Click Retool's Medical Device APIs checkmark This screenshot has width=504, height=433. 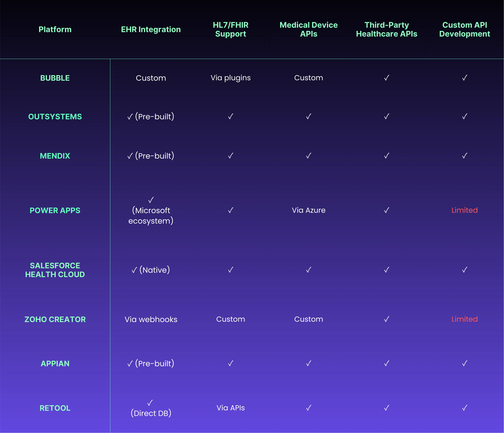pyautogui.click(x=308, y=408)
